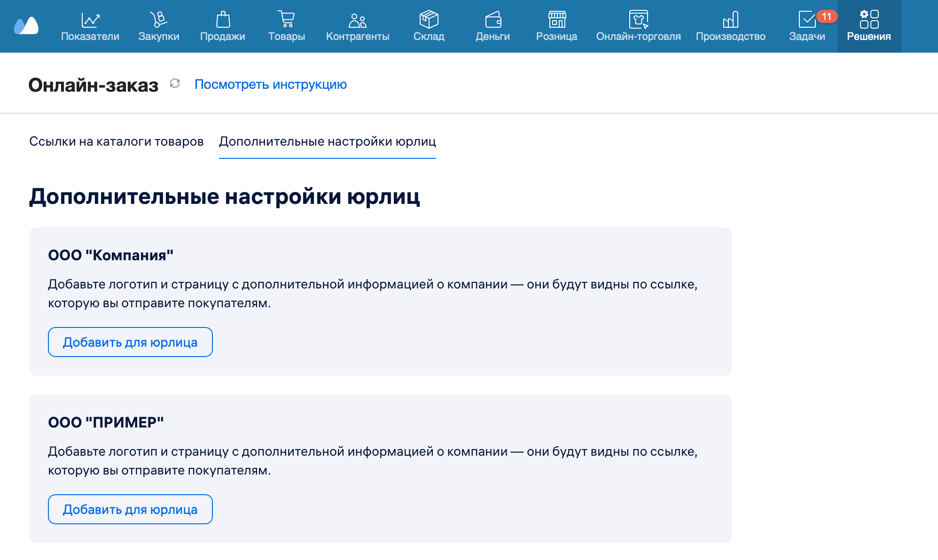The width and height of the screenshot is (938, 560).
Task: Open the Задачи checklist section
Action: [807, 26]
